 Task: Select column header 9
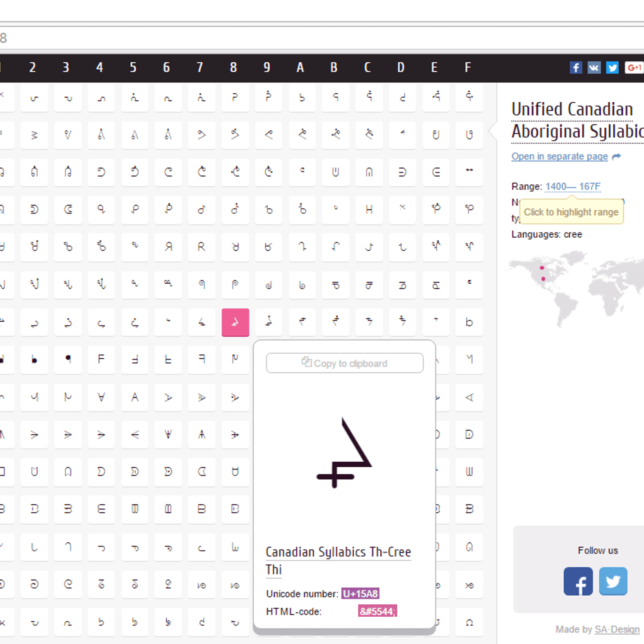click(267, 68)
